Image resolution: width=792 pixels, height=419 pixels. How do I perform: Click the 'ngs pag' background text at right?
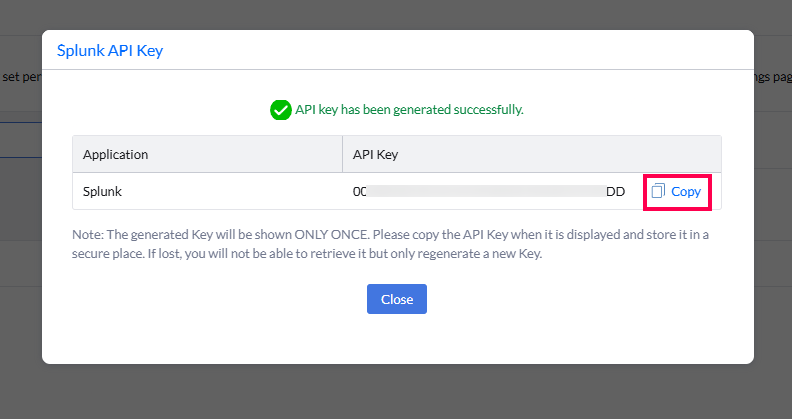tap(772, 76)
